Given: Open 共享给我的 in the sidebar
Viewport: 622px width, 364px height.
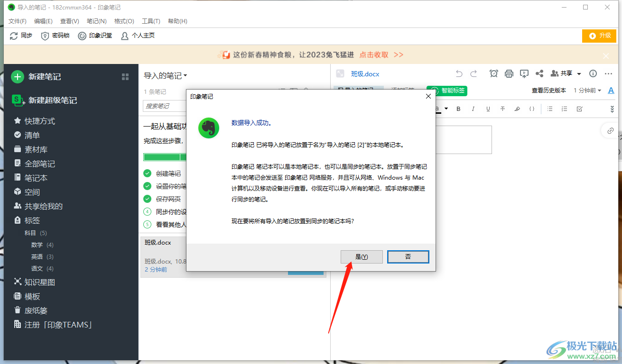Looking at the screenshot, I should (x=38, y=206).
